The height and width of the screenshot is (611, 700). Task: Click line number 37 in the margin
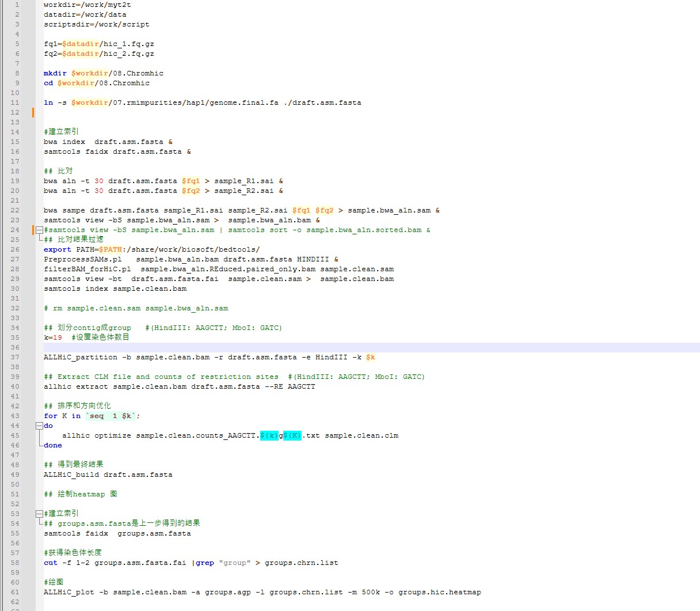[15, 357]
